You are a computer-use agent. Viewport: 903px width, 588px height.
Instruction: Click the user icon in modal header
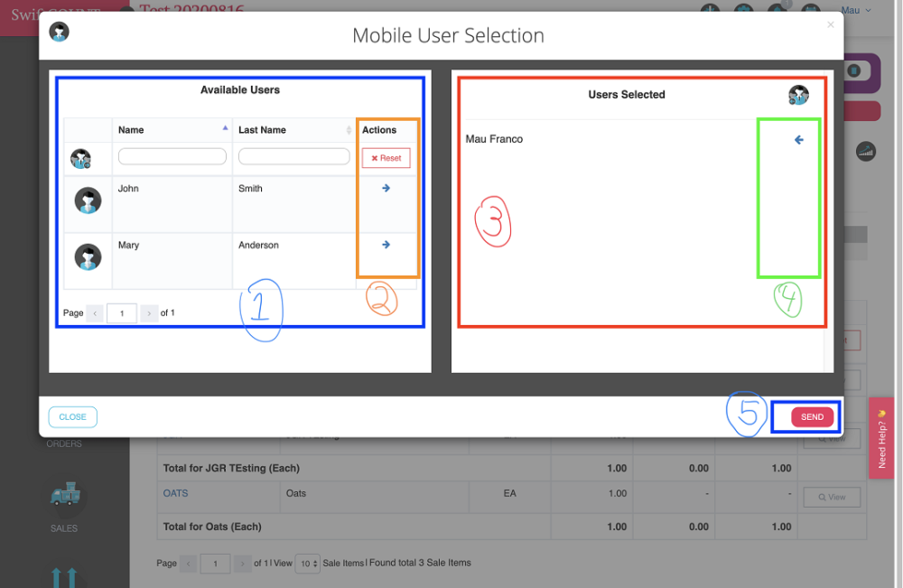click(x=59, y=32)
